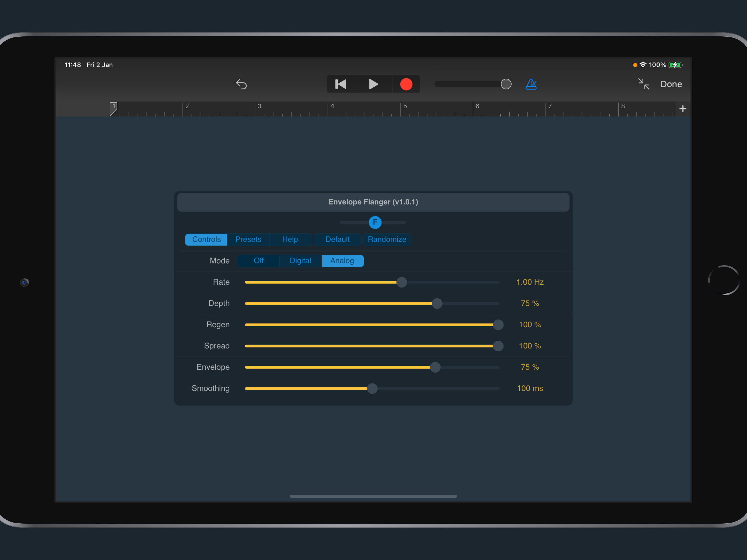Click the Rate slider handle
Viewport: 747px width, 560px height.
click(x=402, y=282)
